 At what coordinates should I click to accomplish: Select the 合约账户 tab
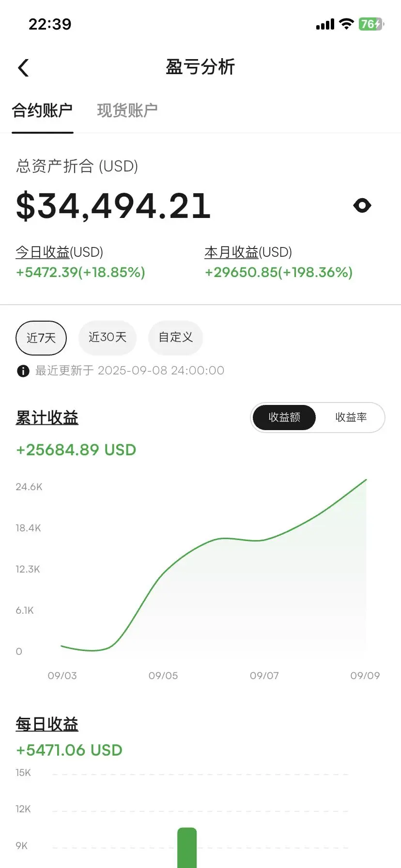[x=42, y=110]
